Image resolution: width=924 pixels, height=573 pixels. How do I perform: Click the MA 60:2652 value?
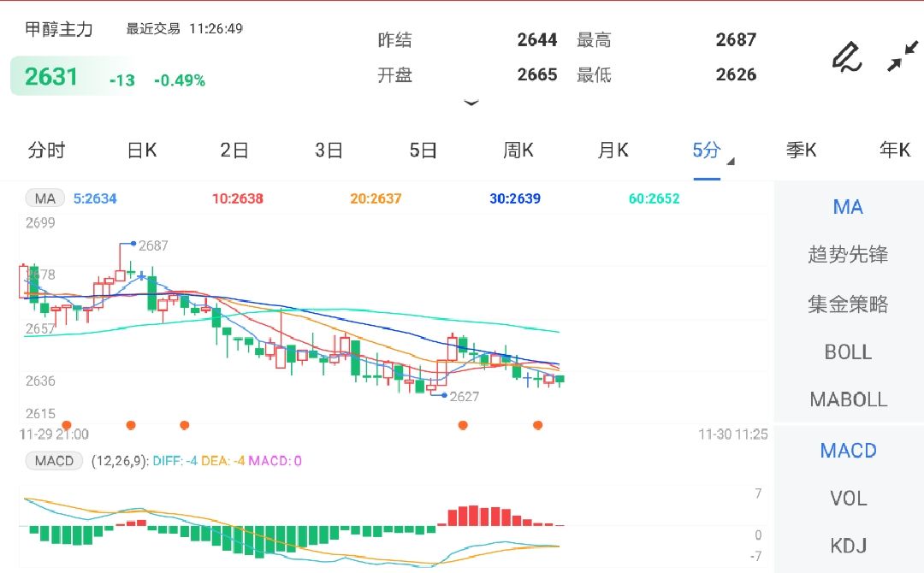(654, 198)
